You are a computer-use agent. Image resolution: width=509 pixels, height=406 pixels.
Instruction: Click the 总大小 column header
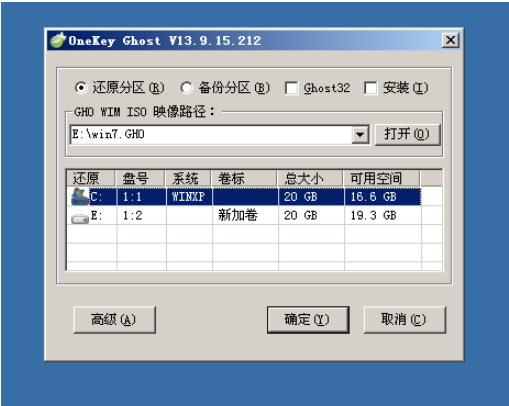(x=310, y=178)
